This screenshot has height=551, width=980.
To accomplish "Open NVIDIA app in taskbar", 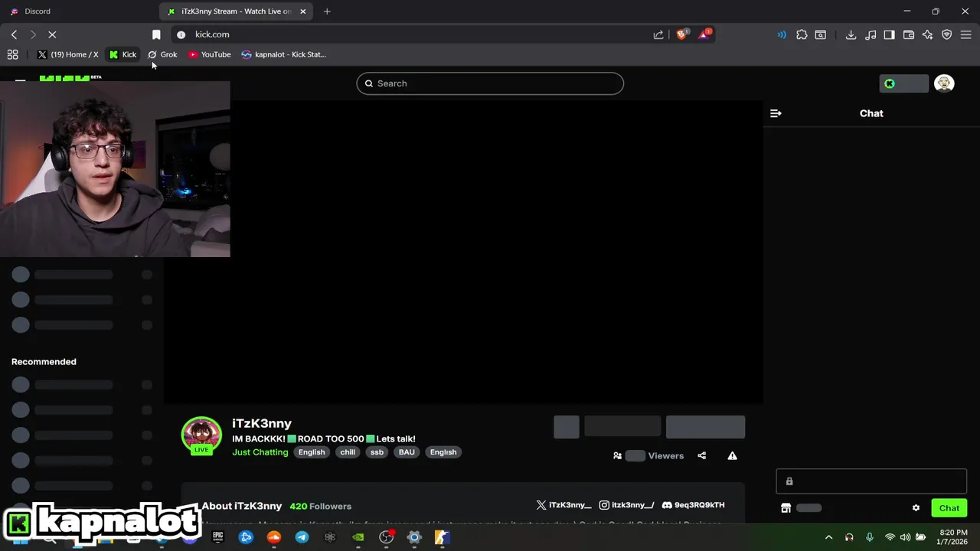I will (x=358, y=537).
